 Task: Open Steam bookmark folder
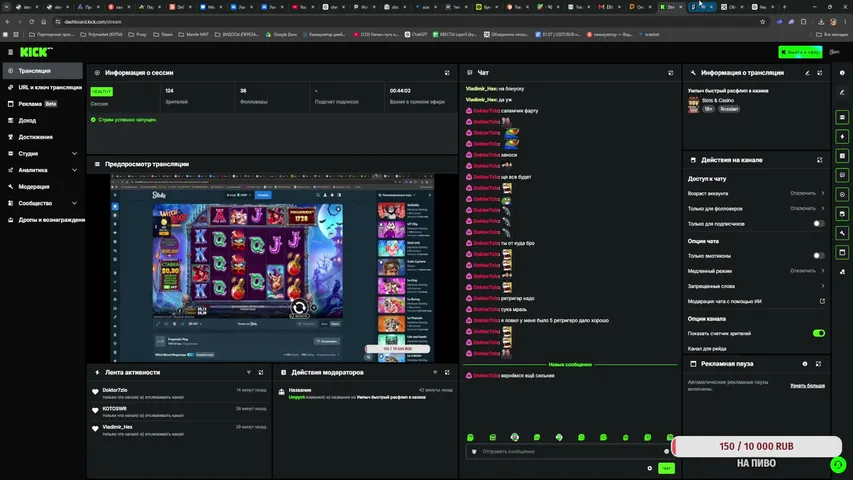[163, 34]
